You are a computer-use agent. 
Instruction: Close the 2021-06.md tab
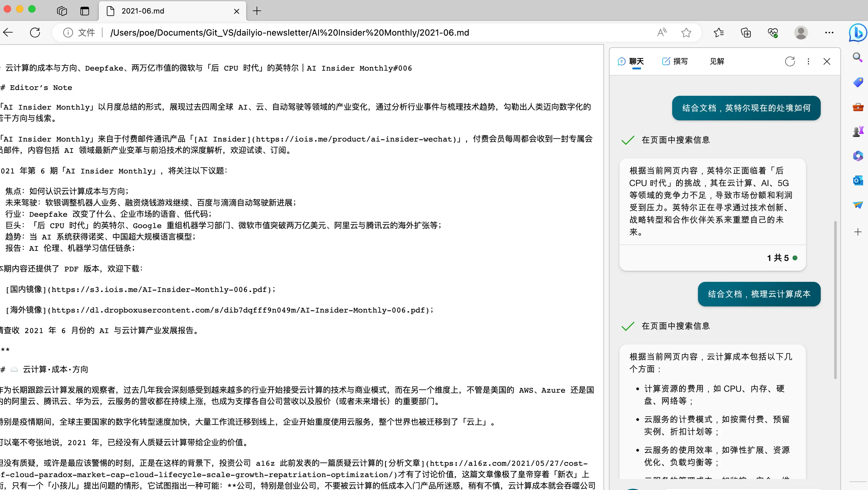point(237,11)
